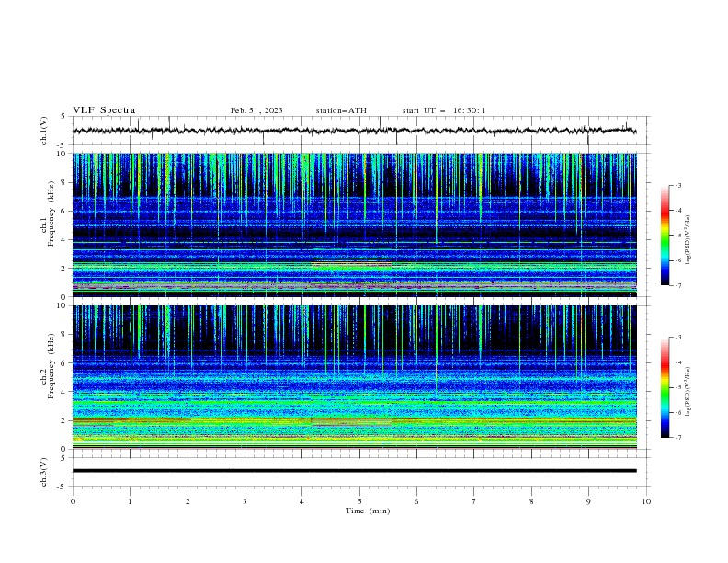Click the time axis tick label "9"
The image size is (728, 563).
pyautogui.click(x=588, y=501)
